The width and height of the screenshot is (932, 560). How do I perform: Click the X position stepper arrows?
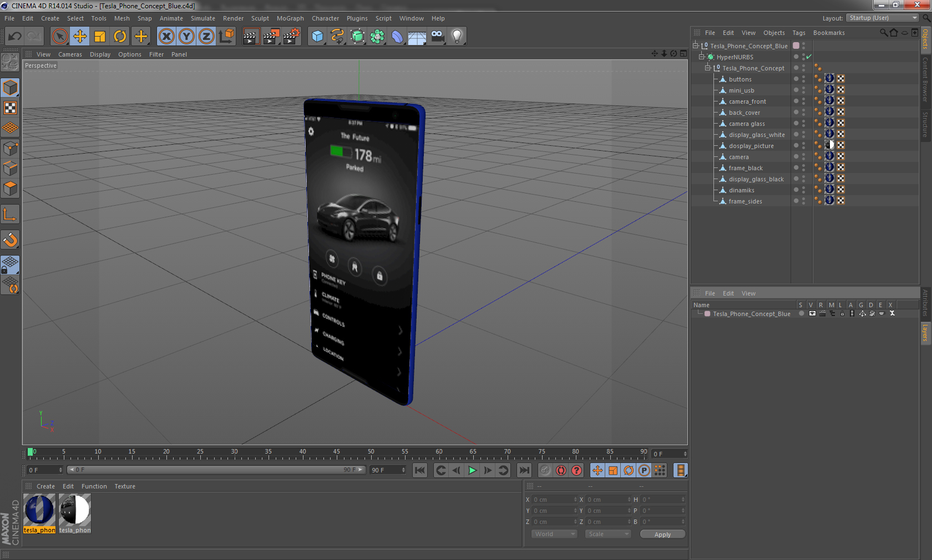[575, 500]
